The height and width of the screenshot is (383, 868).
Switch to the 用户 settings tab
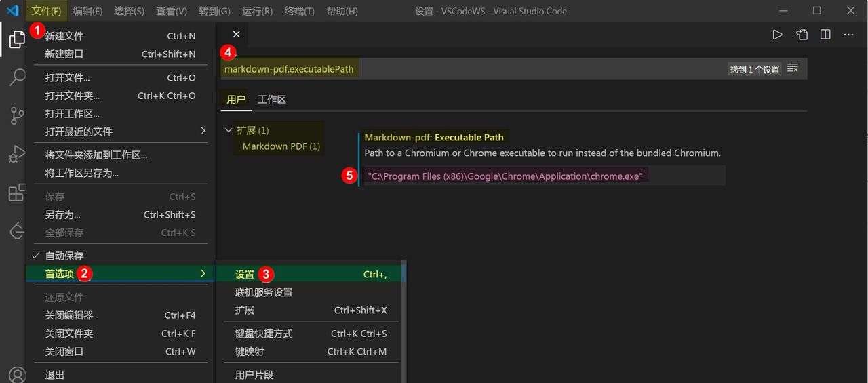pyautogui.click(x=236, y=99)
